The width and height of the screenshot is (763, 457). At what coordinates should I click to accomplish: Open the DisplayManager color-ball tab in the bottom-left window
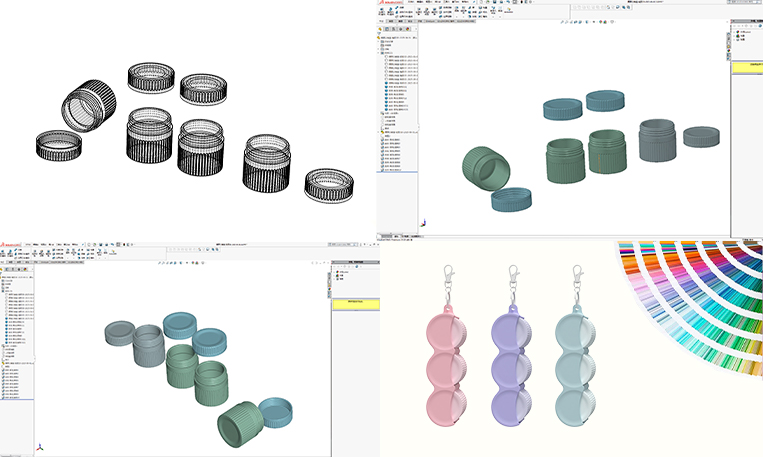(x=25, y=270)
